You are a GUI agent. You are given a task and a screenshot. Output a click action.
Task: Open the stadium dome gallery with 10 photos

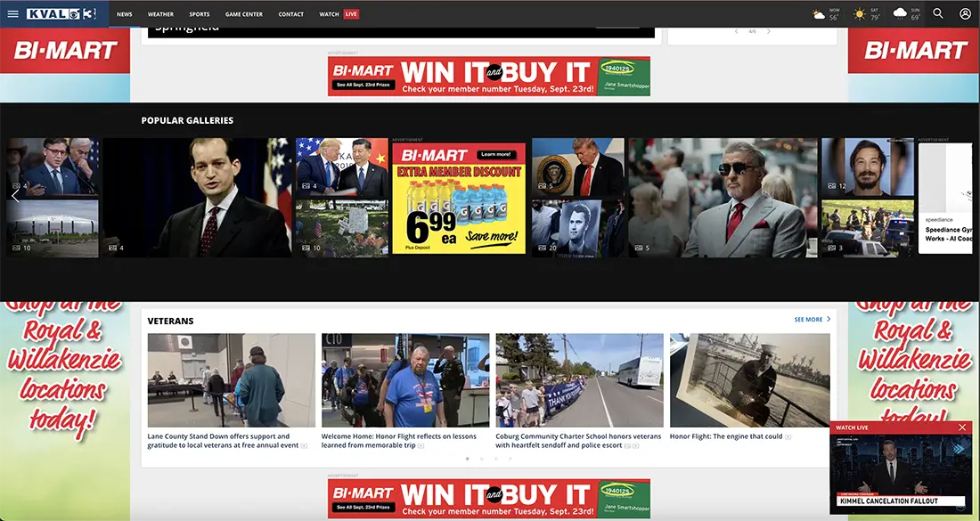click(53, 229)
